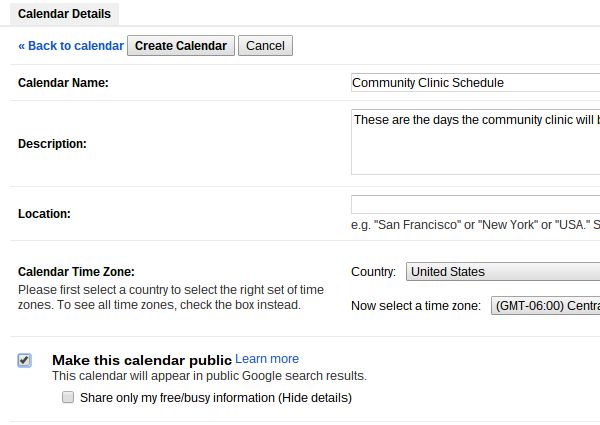Uncheck the Make this calendar public checkbox
The width and height of the screenshot is (600, 425).
click(25, 361)
